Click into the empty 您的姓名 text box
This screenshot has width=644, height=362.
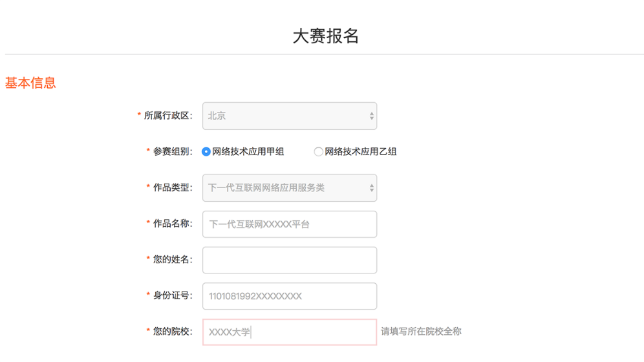289,260
